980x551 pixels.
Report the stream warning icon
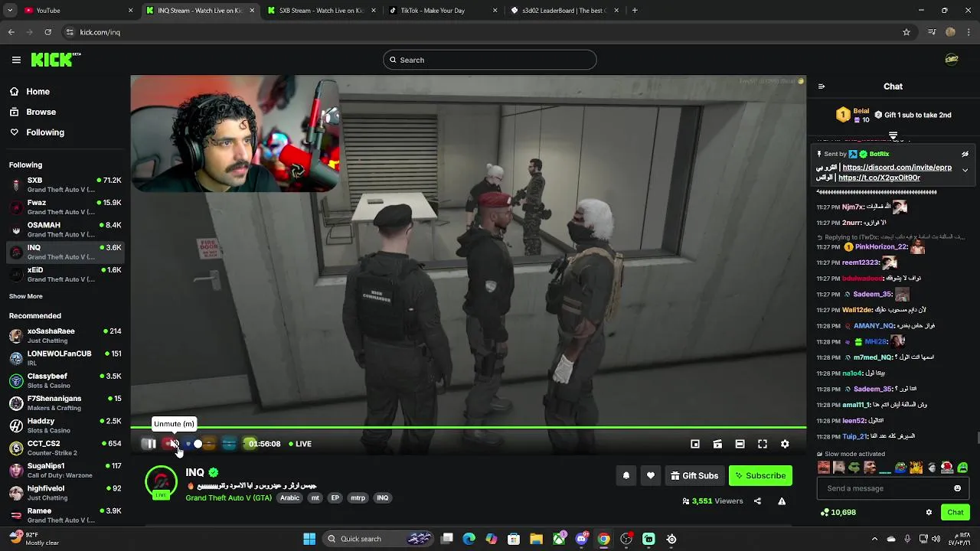click(x=782, y=501)
